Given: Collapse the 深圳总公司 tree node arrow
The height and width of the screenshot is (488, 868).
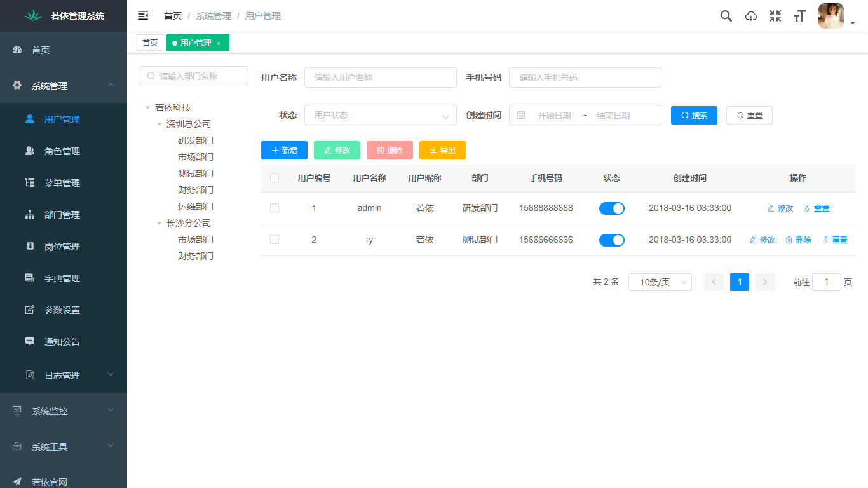Looking at the screenshot, I should (159, 124).
